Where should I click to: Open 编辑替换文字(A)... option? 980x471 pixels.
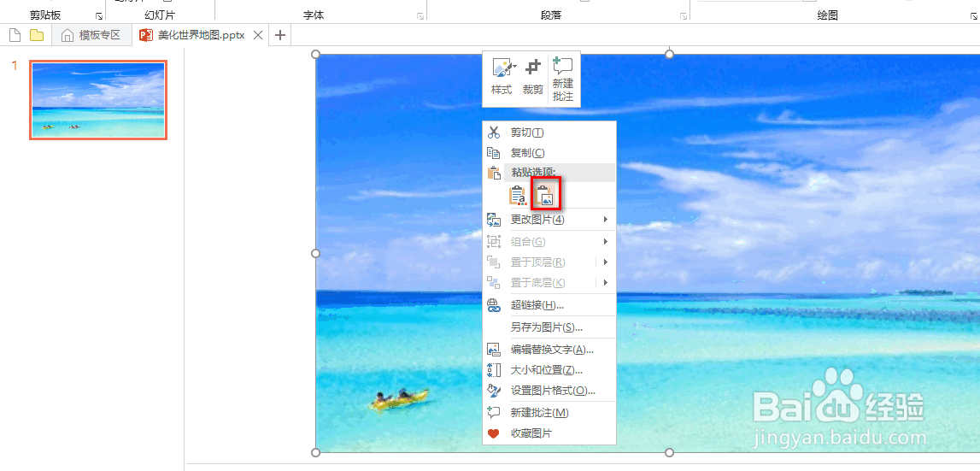click(x=549, y=350)
